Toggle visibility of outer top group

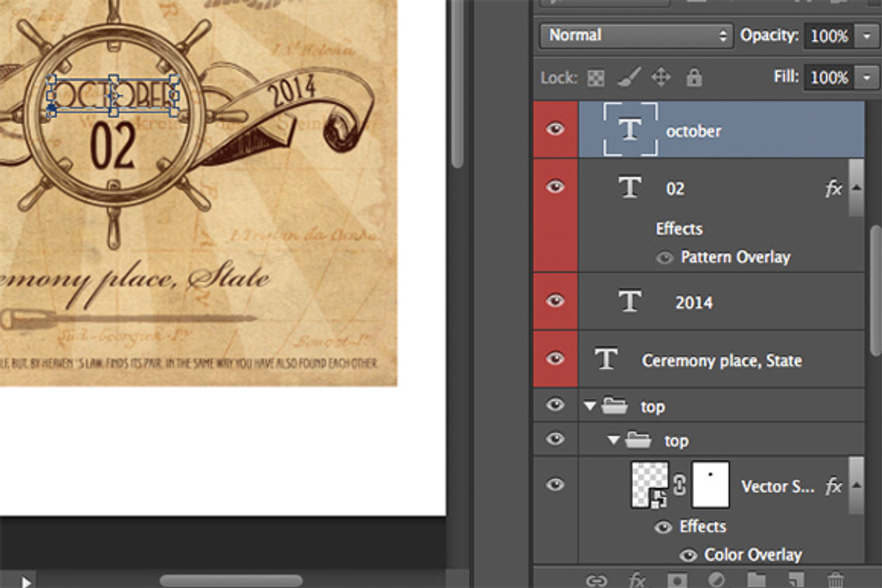[x=555, y=404]
